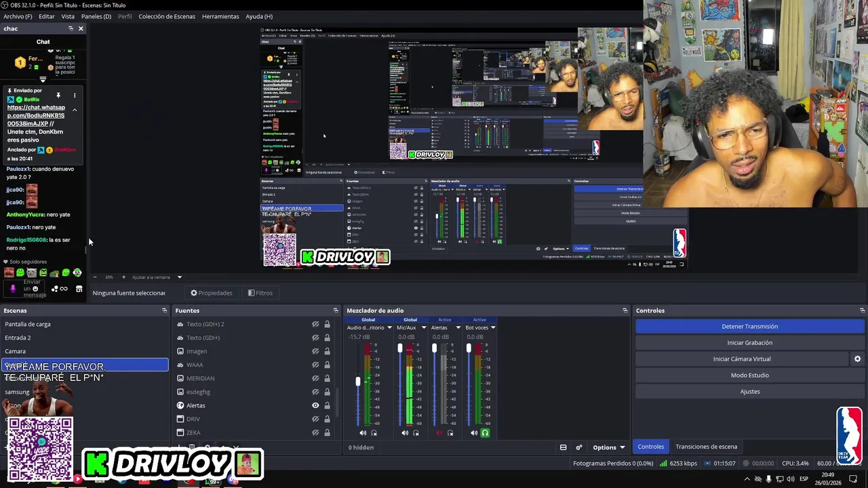This screenshot has width=868, height=488.
Task: Open Audio del escritorio channel dropdown
Action: coord(389,328)
